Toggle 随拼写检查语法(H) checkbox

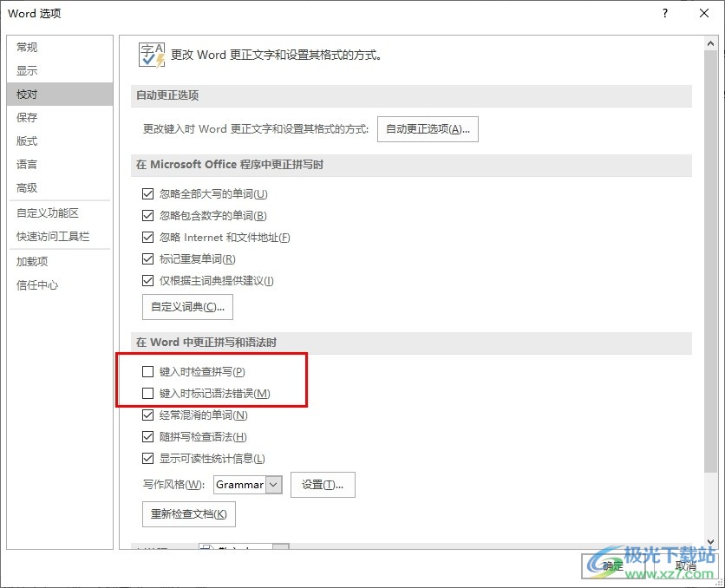(148, 437)
